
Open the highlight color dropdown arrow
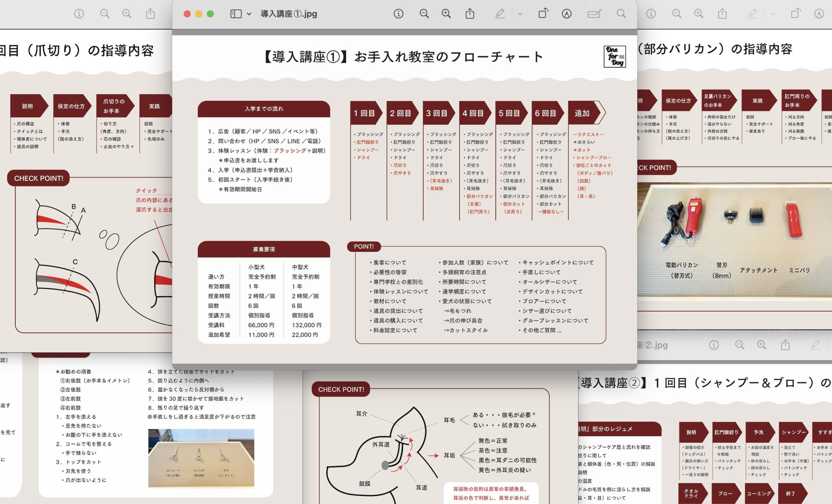pyautogui.click(x=520, y=14)
